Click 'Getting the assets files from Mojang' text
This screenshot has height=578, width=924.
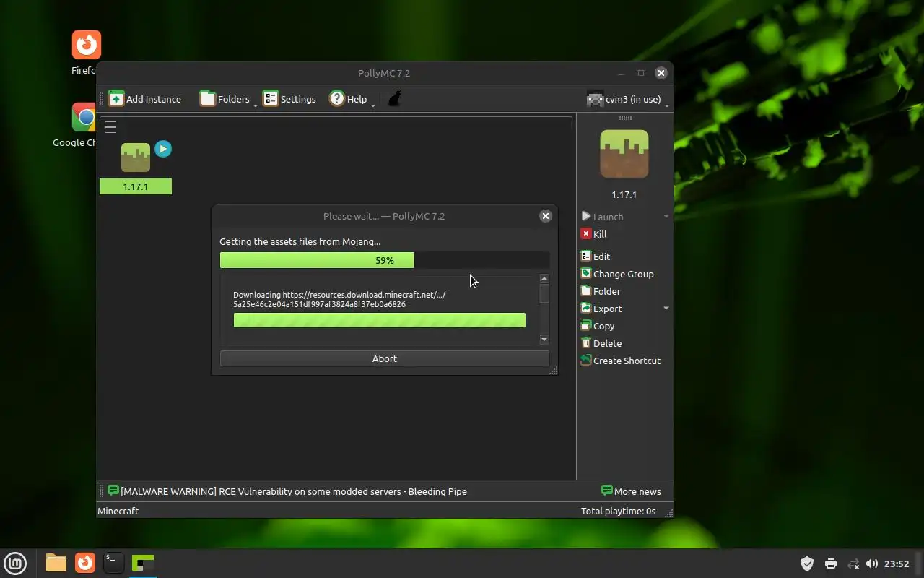tap(300, 241)
